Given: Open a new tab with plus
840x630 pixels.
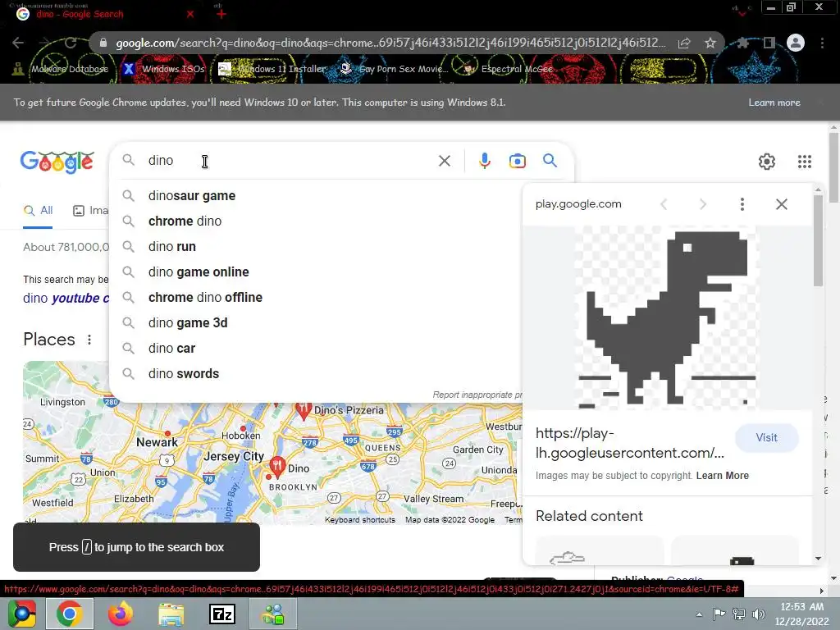Looking at the screenshot, I should tap(221, 14).
